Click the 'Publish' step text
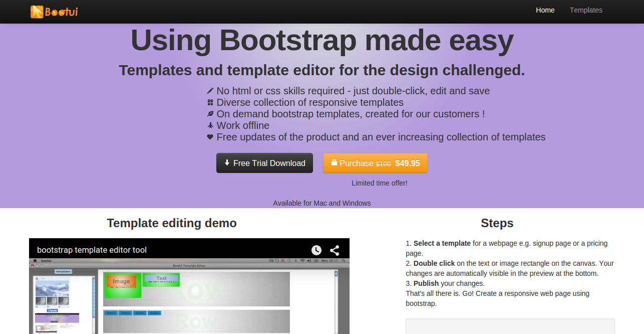This screenshot has width=644, height=334. [x=426, y=283]
